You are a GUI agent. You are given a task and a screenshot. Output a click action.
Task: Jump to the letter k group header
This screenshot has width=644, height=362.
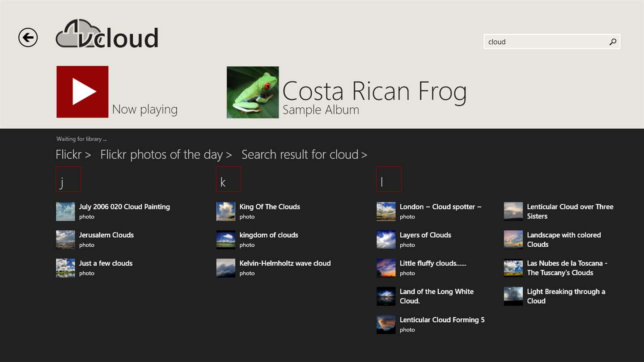229,179
